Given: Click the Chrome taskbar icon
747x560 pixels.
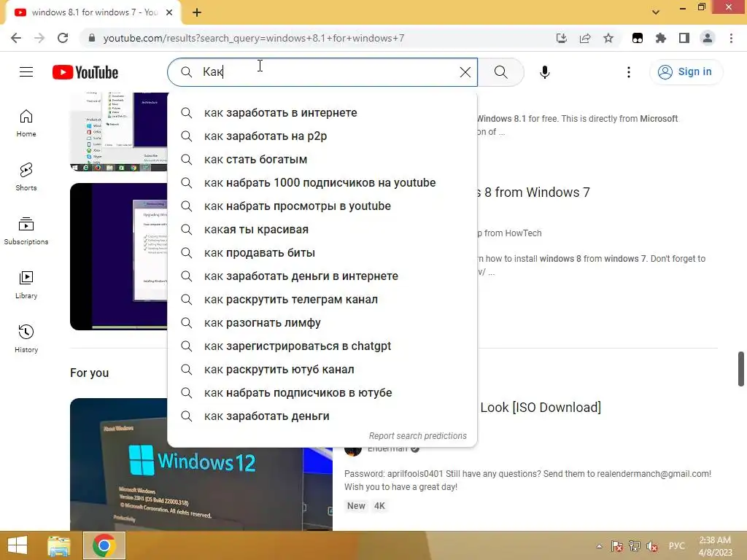Looking at the screenshot, I should click(104, 545).
